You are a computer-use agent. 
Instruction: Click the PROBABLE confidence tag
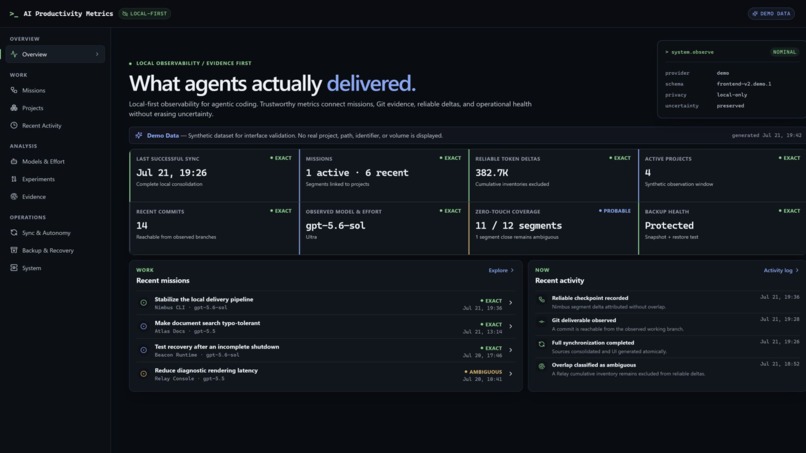click(x=615, y=211)
